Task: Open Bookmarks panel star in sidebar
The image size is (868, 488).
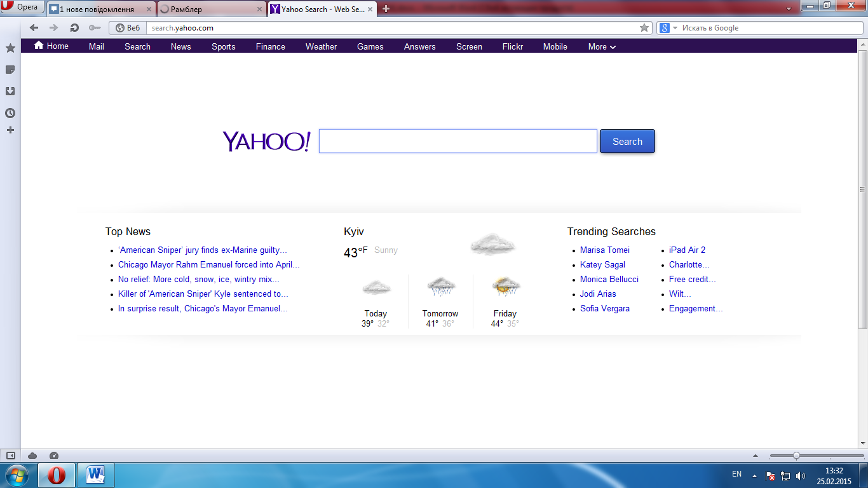Action: (x=10, y=48)
